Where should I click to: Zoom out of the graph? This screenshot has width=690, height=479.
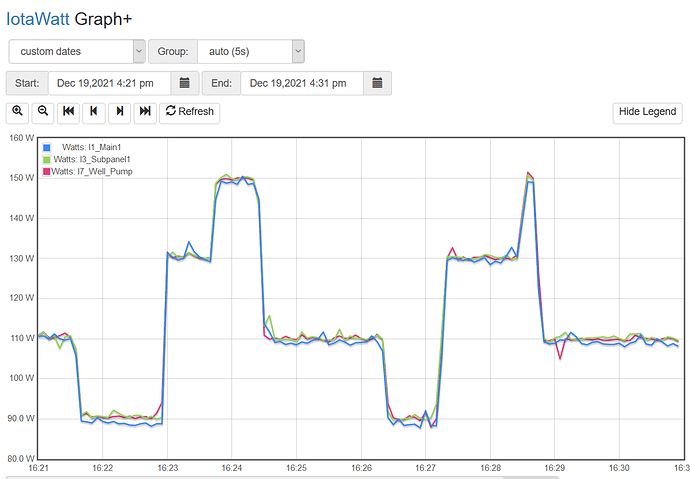43,113
